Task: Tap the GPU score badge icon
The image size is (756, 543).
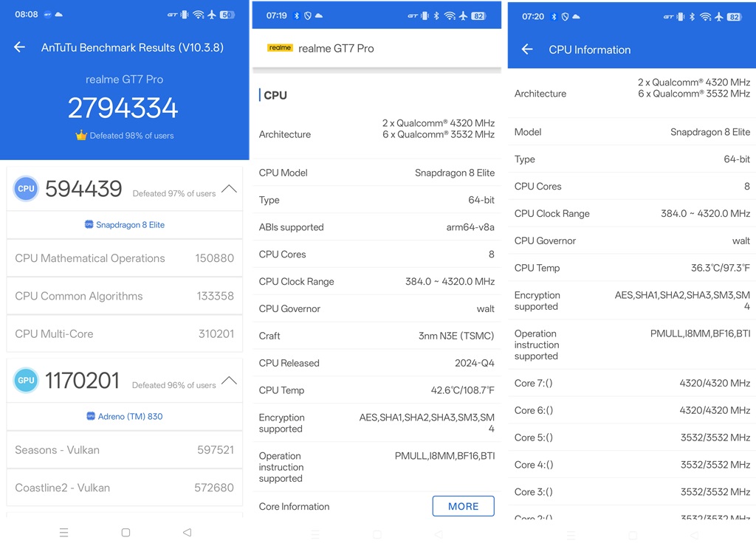Action: [x=26, y=381]
